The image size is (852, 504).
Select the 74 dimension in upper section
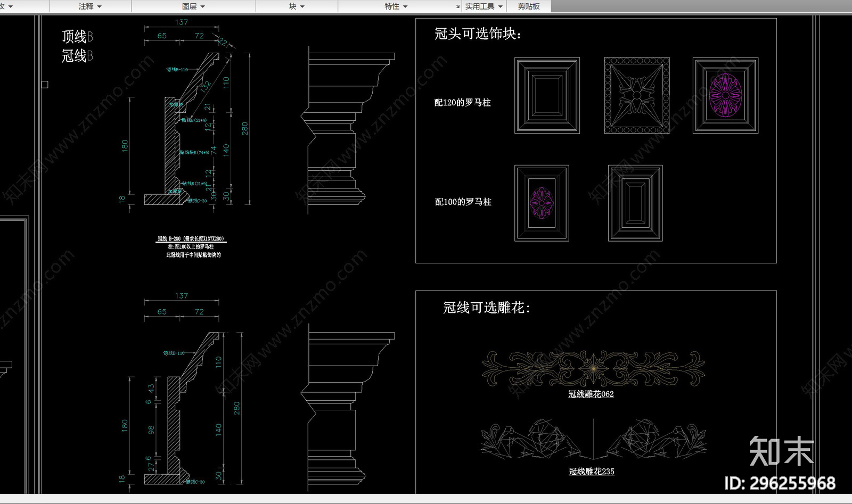(x=214, y=151)
